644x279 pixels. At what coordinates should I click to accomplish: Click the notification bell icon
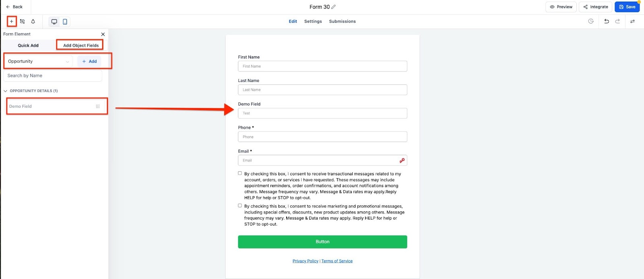pos(33,21)
